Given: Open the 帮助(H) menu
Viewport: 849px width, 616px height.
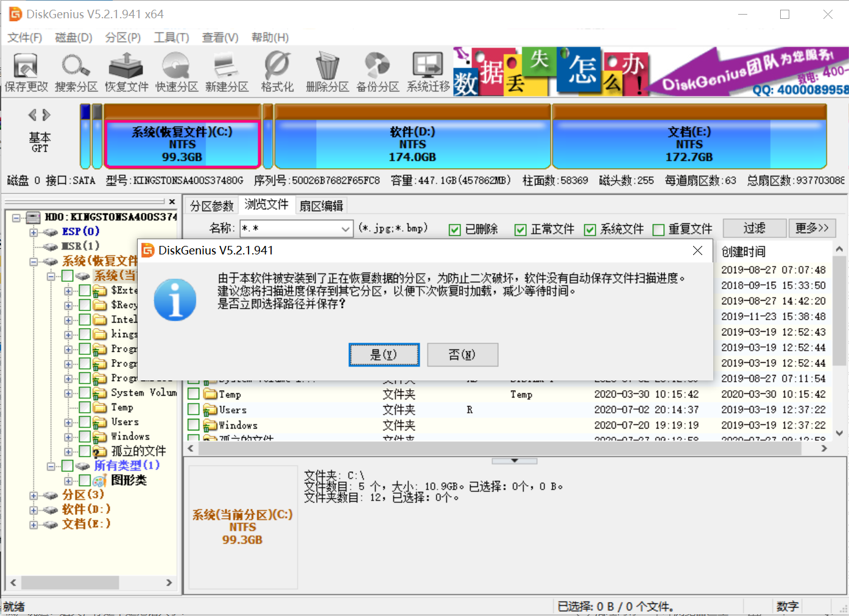Looking at the screenshot, I should click(x=270, y=38).
